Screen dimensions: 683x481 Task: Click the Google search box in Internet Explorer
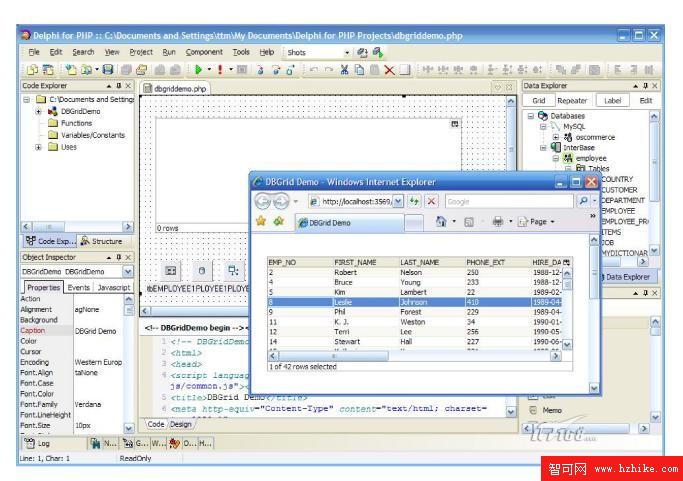click(509, 201)
